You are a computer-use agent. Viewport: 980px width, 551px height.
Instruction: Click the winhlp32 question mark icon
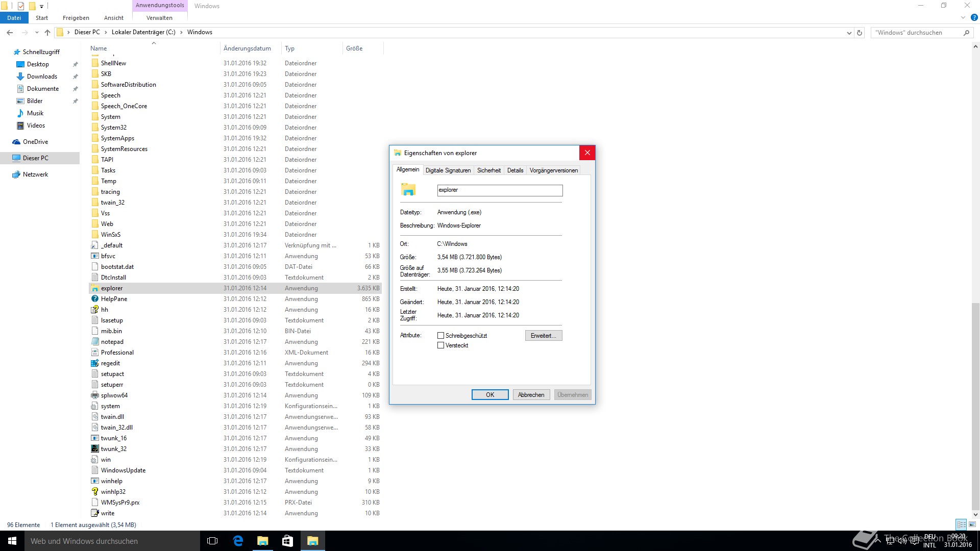94,492
